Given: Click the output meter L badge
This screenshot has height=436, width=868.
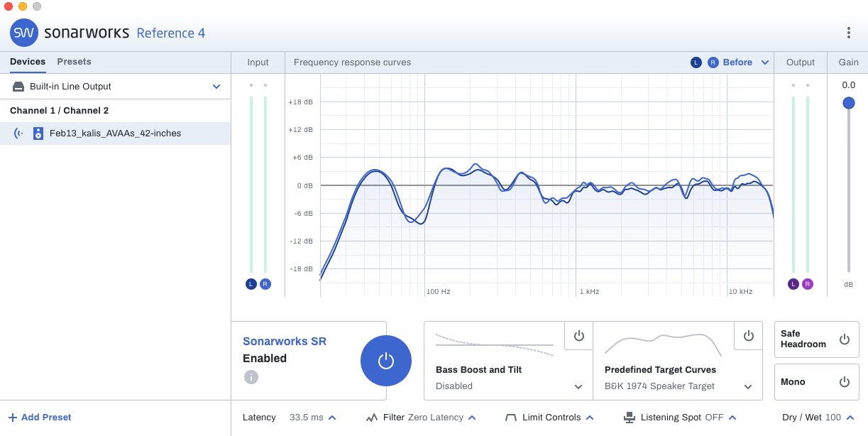Looking at the screenshot, I should [x=793, y=284].
